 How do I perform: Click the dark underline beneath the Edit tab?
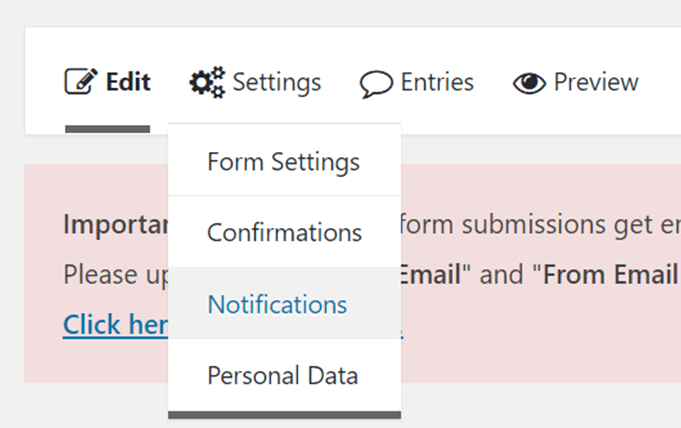click(107, 129)
